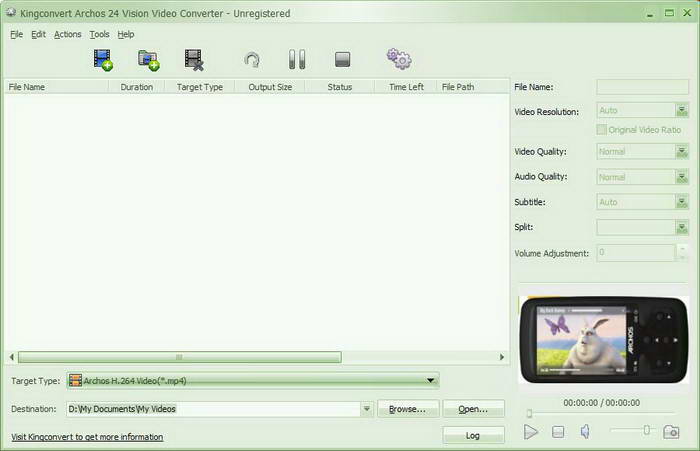Enable Original Video Ratio checkbox

[x=601, y=130]
